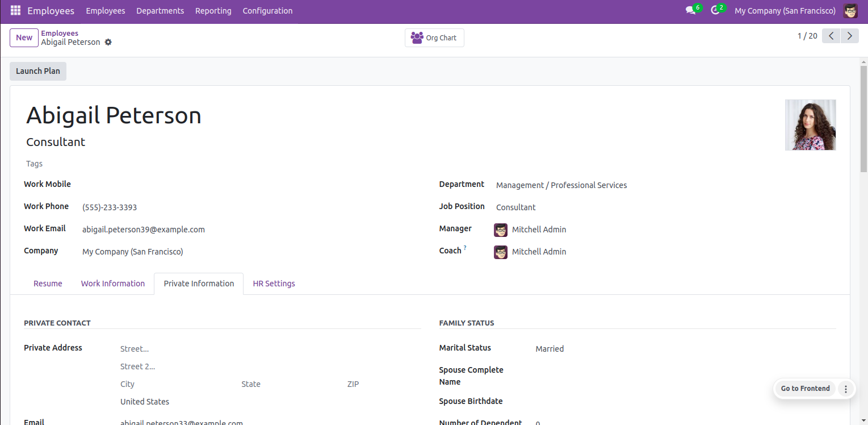Viewport: 868px width, 425px height.
Task: Open the Configuration menu
Action: pos(267,11)
